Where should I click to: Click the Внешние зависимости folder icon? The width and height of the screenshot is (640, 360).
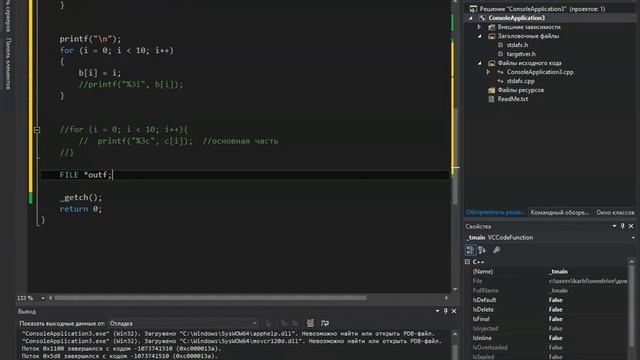click(x=491, y=27)
